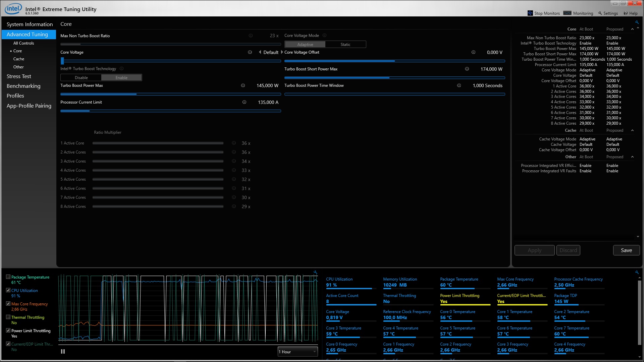This screenshot has width=644, height=362.
Task: Set Core Voltage Mode to Static
Action: (x=345, y=45)
